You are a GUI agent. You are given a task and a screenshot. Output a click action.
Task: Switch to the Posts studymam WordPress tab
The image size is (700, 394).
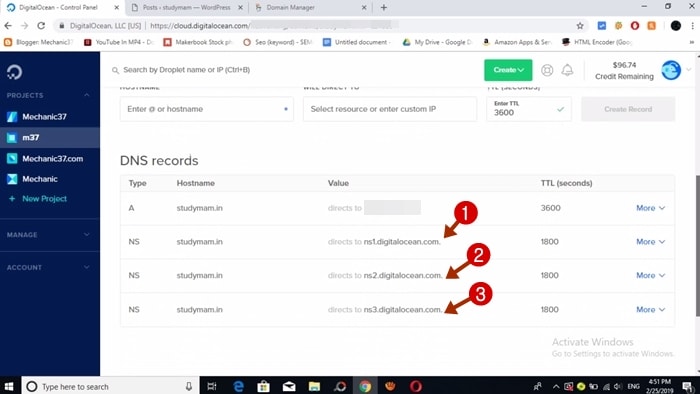(x=187, y=8)
